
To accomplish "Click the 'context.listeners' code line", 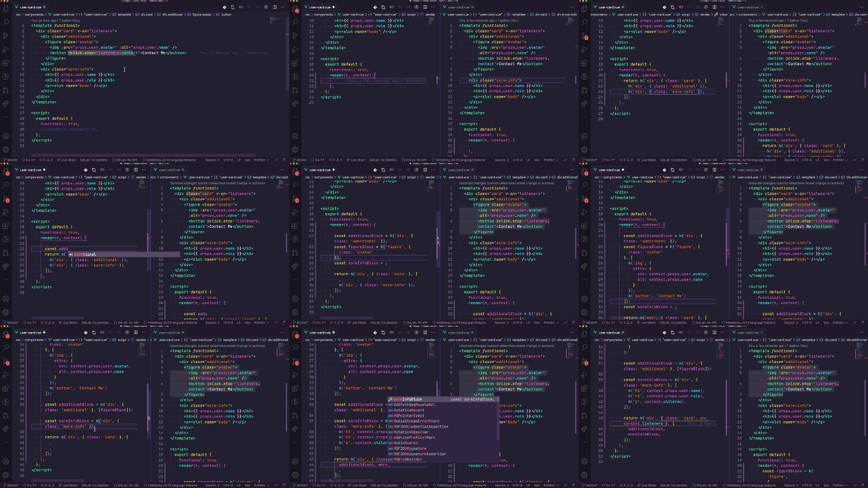I will 644,423.
